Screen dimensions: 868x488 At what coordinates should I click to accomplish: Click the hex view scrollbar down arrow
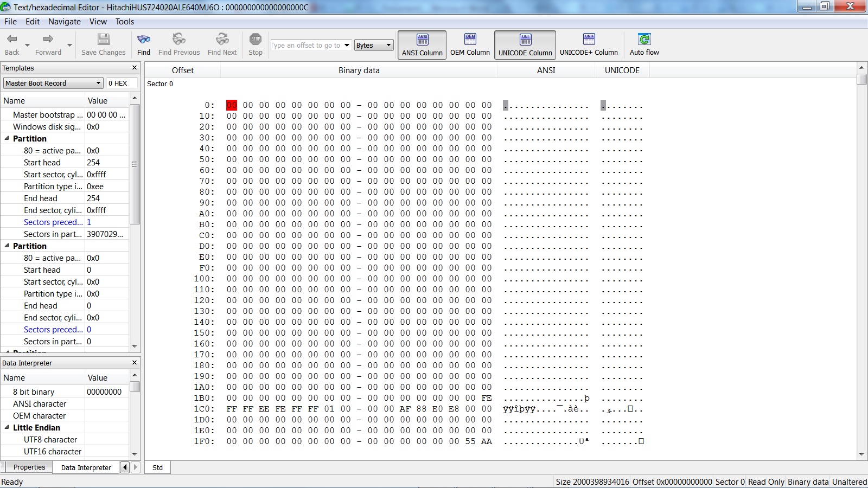[861, 454]
